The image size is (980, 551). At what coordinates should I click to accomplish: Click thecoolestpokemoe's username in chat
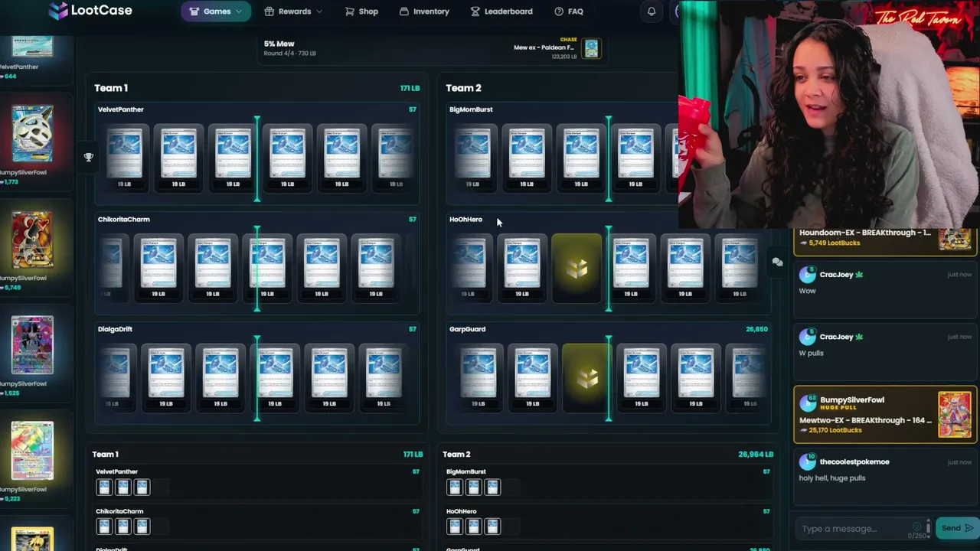point(854,462)
